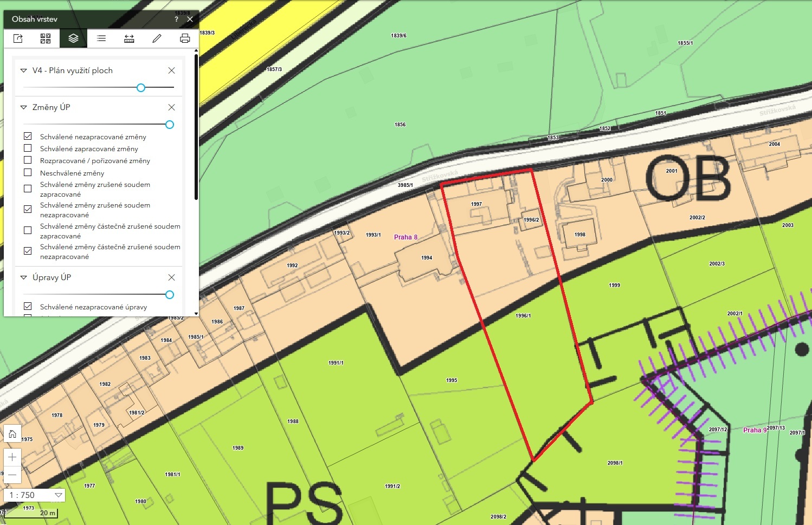The height and width of the screenshot is (525, 812).
Task: Enable Neschválené změny checkbox
Action: pyautogui.click(x=28, y=173)
